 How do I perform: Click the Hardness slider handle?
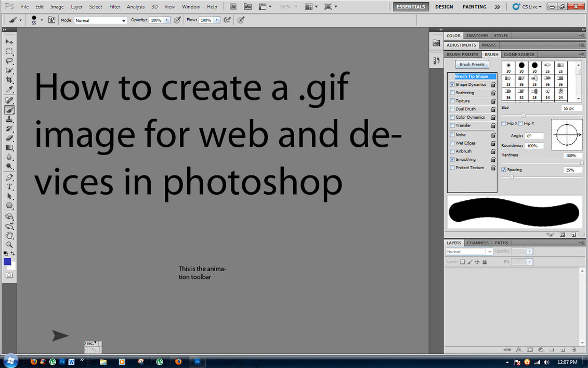pos(582,162)
